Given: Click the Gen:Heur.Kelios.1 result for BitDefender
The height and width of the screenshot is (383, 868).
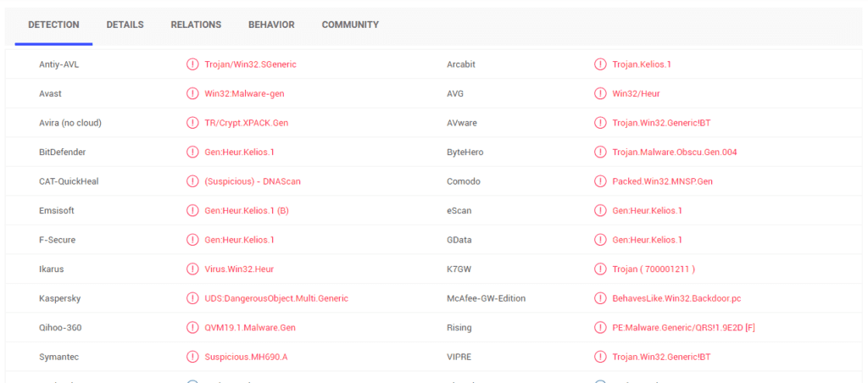Looking at the screenshot, I should 239,153.
